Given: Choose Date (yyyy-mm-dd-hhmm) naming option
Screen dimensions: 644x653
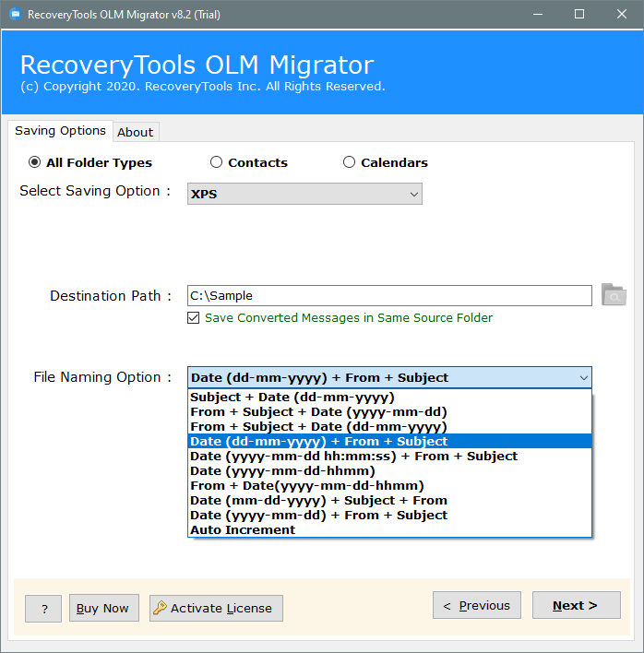Looking at the screenshot, I should click(x=389, y=470).
